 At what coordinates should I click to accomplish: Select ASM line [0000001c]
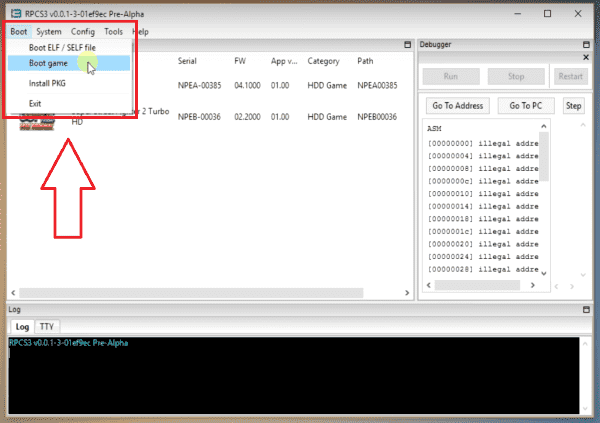click(x=483, y=232)
